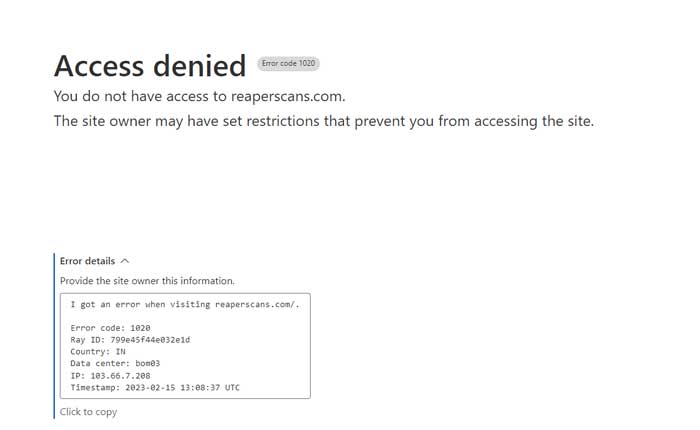700x430 pixels.
Task: Click the 'Country: IN' line
Action: point(98,352)
